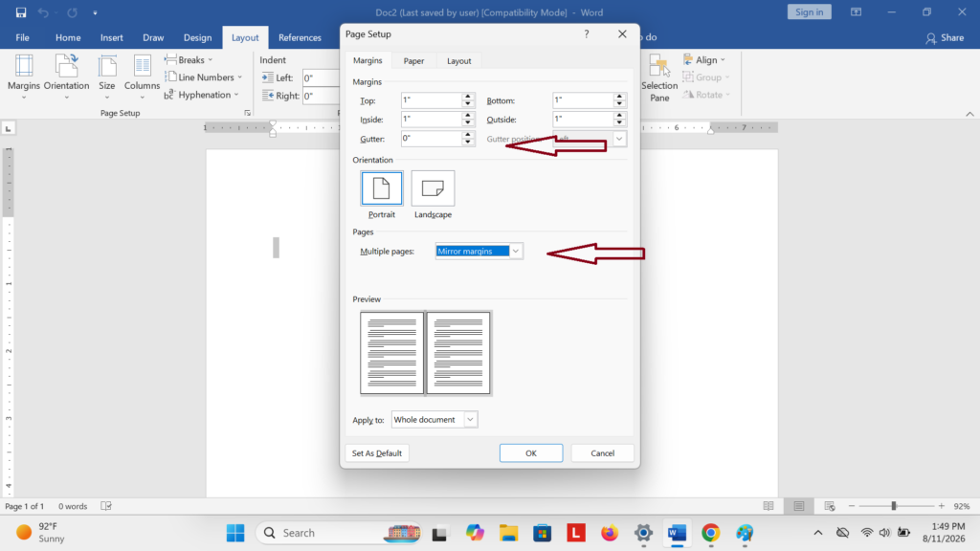Click the 92% zoom level text

click(x=962, y=506)
